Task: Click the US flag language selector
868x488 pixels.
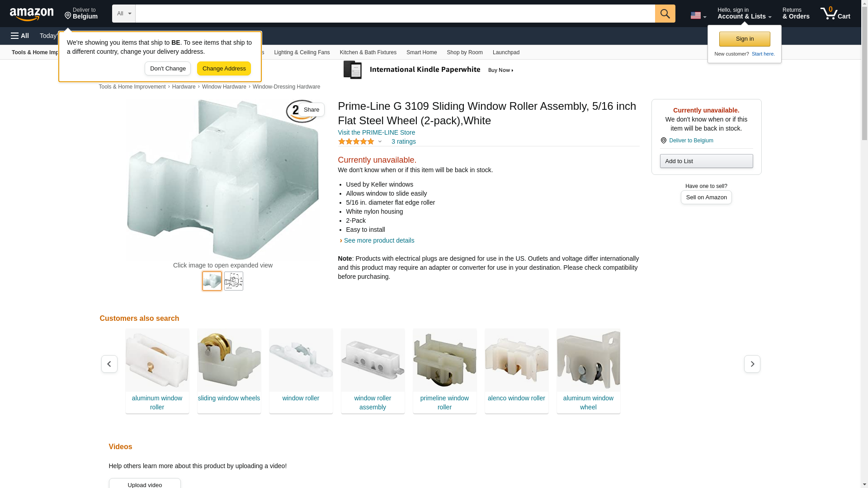Action: (698, 15)
